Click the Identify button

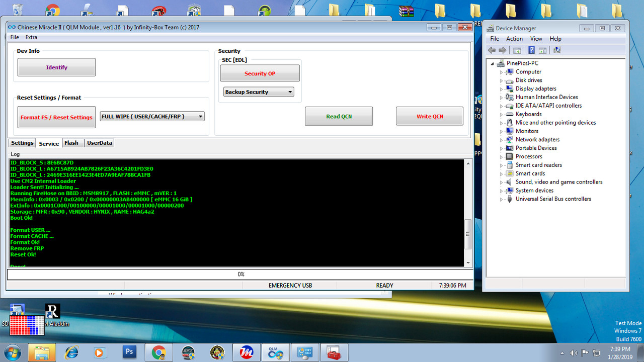point(56,67)
